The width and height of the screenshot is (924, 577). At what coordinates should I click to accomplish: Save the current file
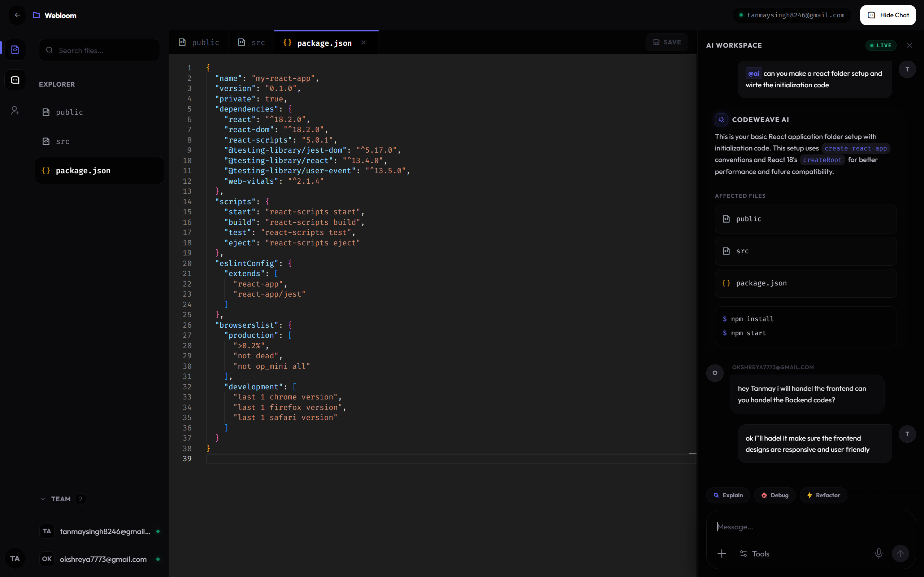coord(667,42)
